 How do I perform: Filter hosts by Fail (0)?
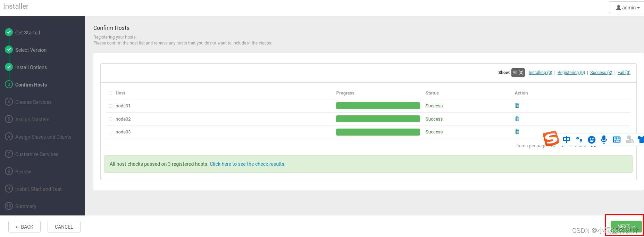(x=624, y=73)
